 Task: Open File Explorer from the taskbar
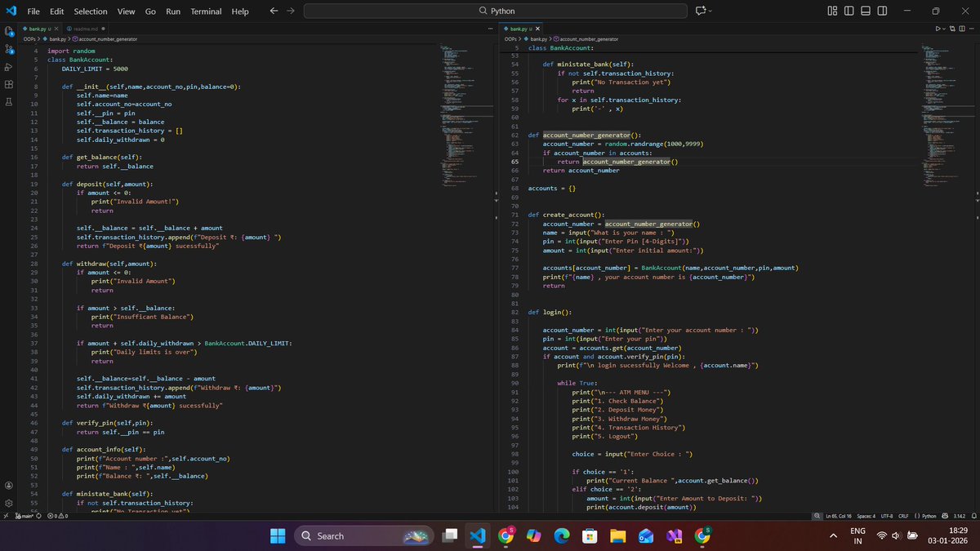617,536
